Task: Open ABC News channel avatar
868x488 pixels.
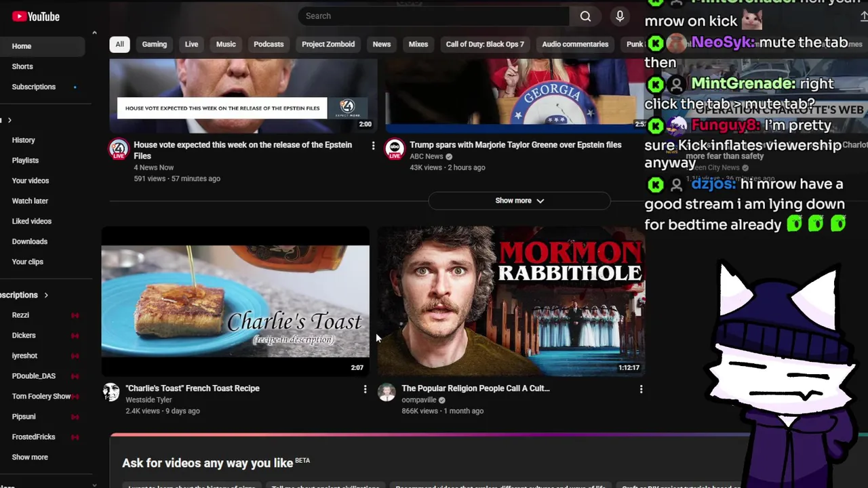Action: tap(395, 149)
